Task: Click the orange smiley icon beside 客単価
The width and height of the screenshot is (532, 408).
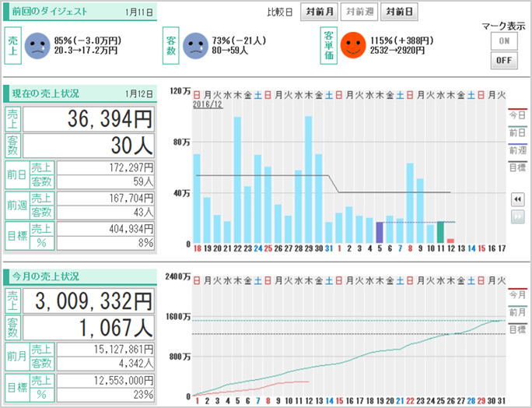Action: point(353,45)
